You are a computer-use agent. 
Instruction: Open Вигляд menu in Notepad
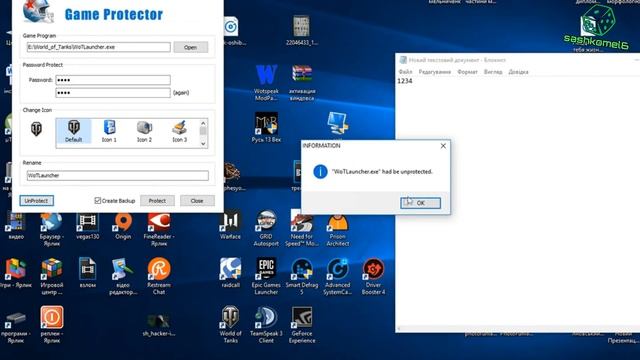coord(493,72)
